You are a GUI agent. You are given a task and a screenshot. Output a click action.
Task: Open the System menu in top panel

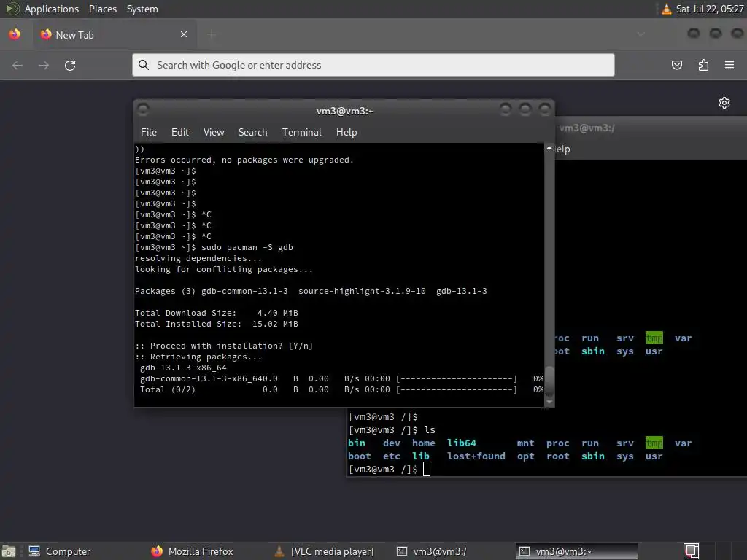click(142, 9)
